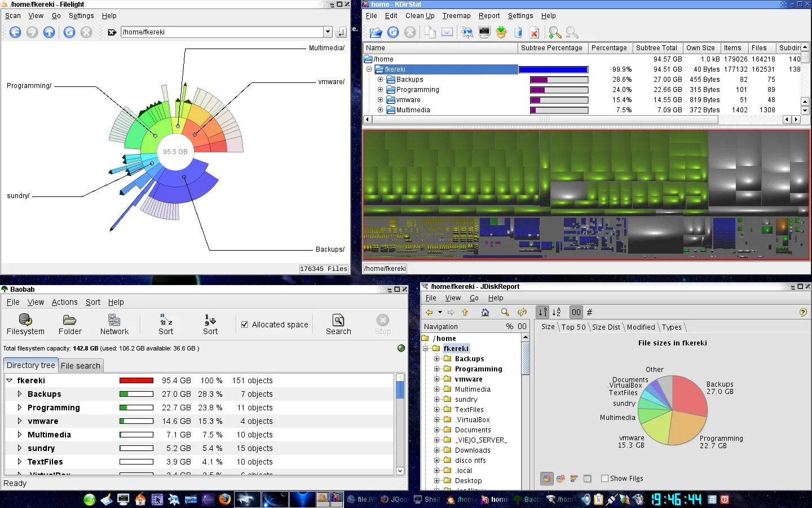This screenshot has width=812, height=508.
Task: Open the Scan menu in Filelight
Action: pos(12,16)
